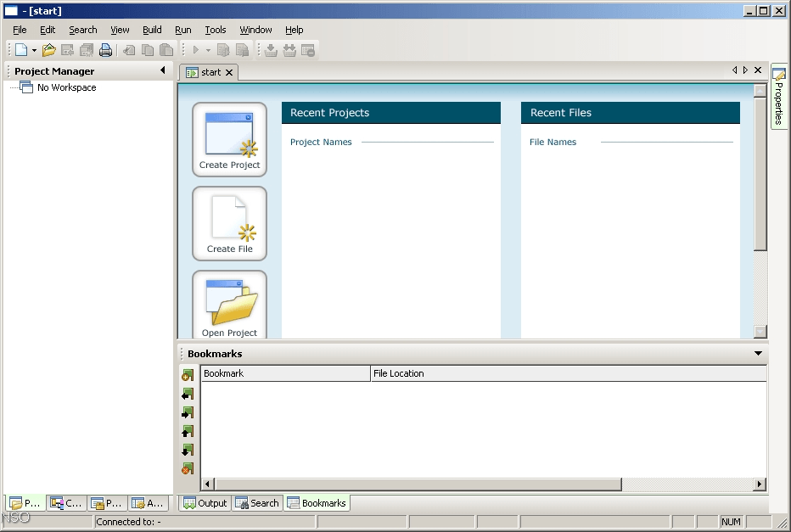Click the Create File button
This screenshot has height=532, width=791.
(x=229, y=223)
